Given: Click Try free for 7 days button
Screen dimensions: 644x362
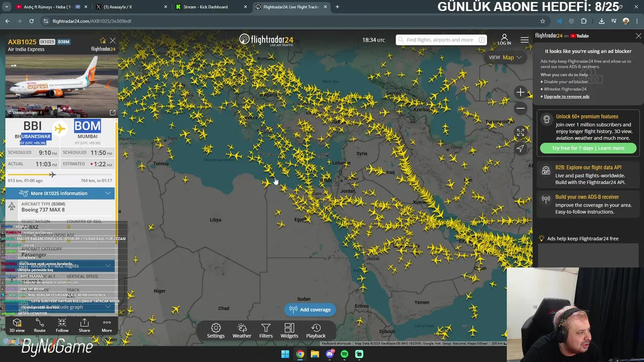Looking at the screenshot, I should click(588, 148).
